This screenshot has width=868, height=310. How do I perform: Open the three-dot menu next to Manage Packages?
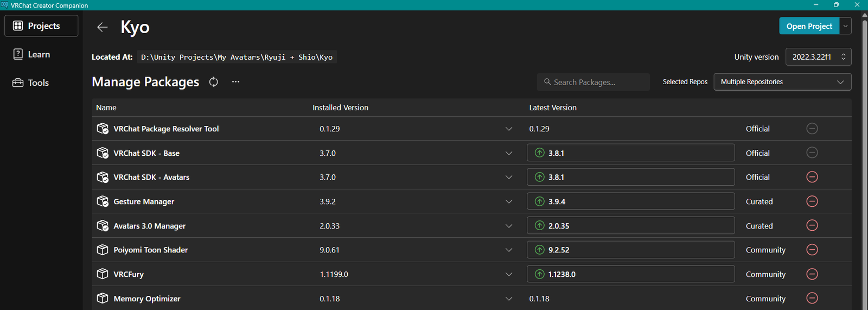click(235, 81)
